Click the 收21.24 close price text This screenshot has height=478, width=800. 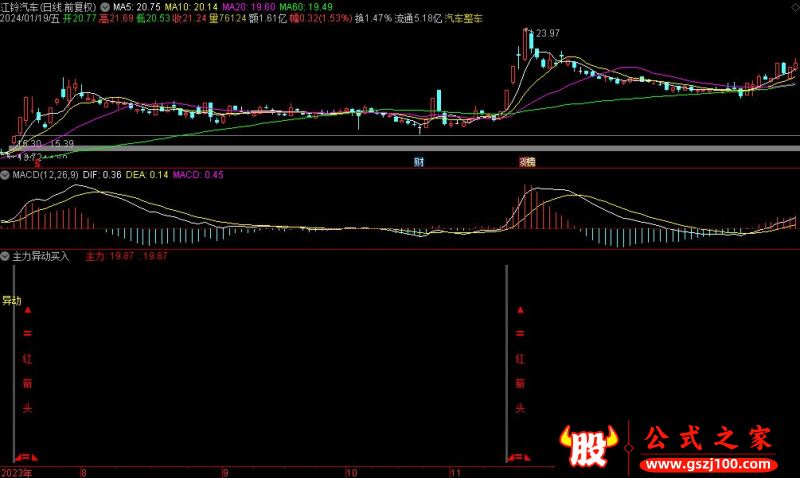click(189, 18)
